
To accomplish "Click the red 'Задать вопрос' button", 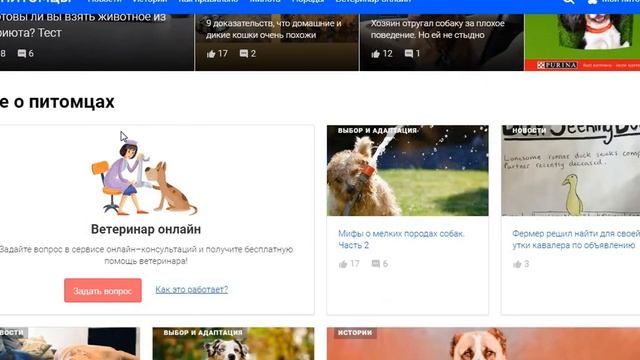I will tap(103, 291).
